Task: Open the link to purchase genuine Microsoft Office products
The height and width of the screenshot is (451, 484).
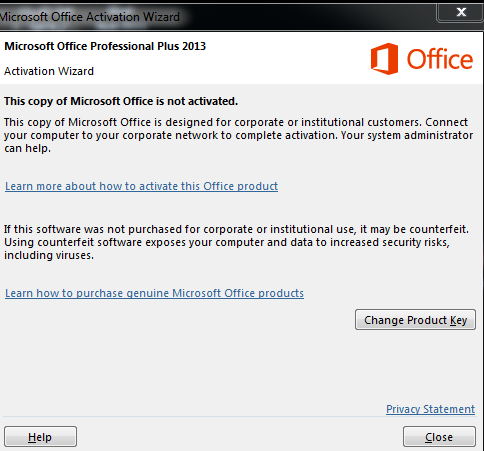Action: [154, 293]
